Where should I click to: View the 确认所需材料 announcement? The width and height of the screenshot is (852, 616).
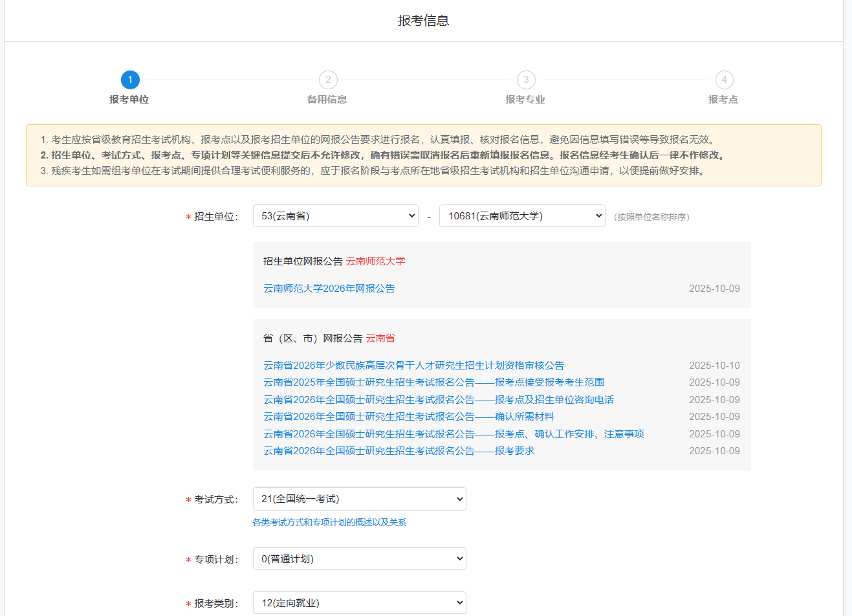pyautogui.click(x=408, y=417)
